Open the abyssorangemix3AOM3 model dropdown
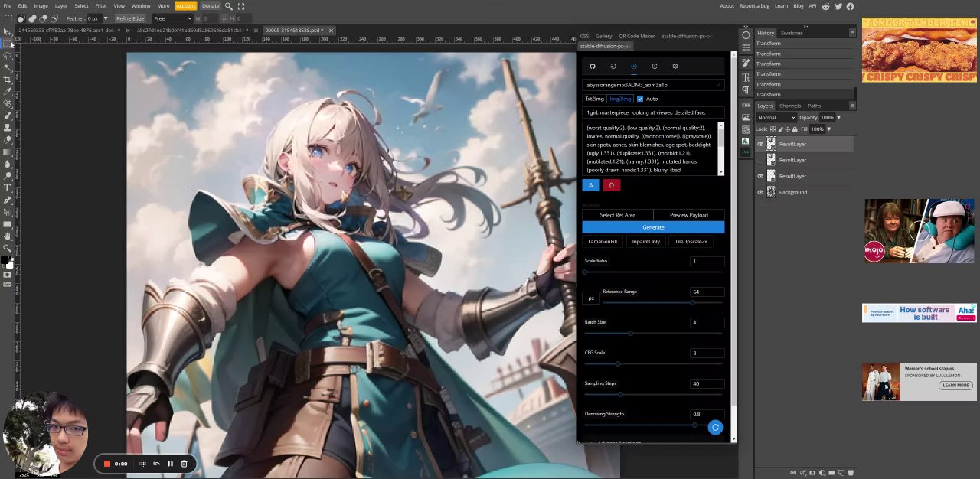This screenshot has width=980, height=479. click(652, 85)
